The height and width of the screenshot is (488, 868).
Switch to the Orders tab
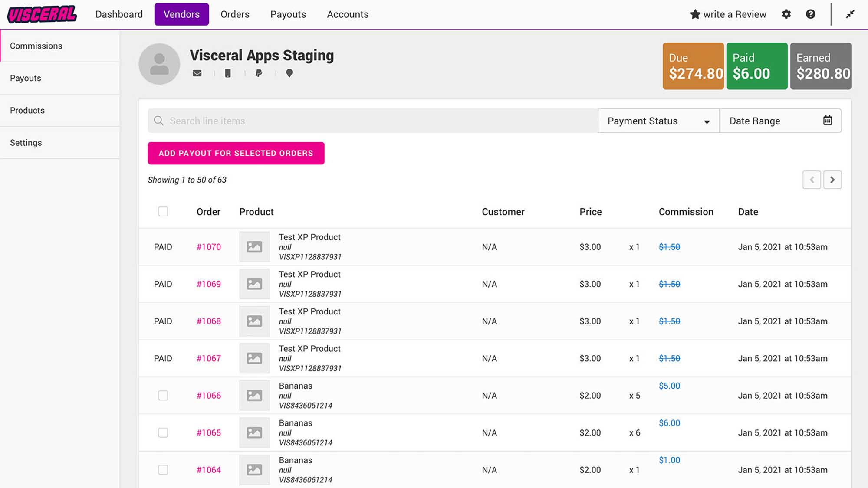[235, 14]
